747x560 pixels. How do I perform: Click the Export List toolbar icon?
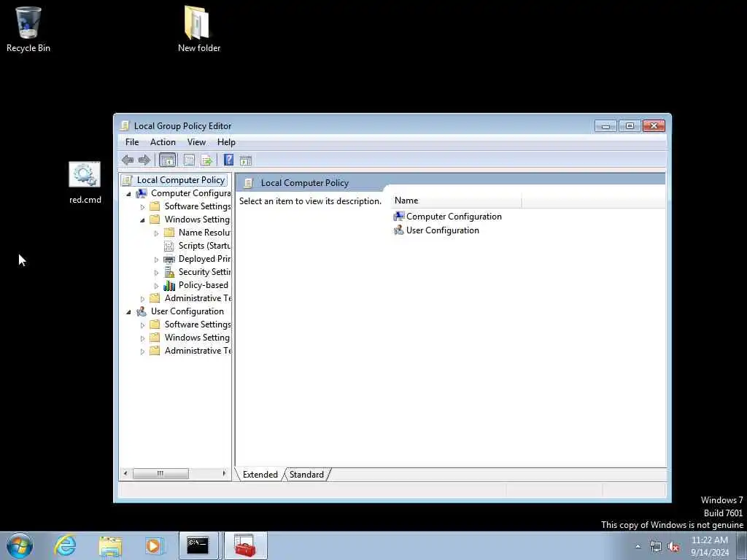click(206, 160)
